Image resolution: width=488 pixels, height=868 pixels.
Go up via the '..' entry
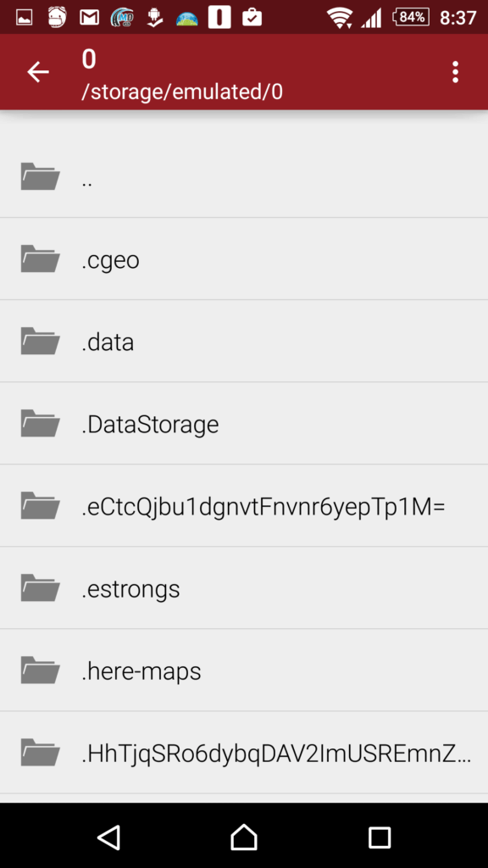(x=244, y=176)
